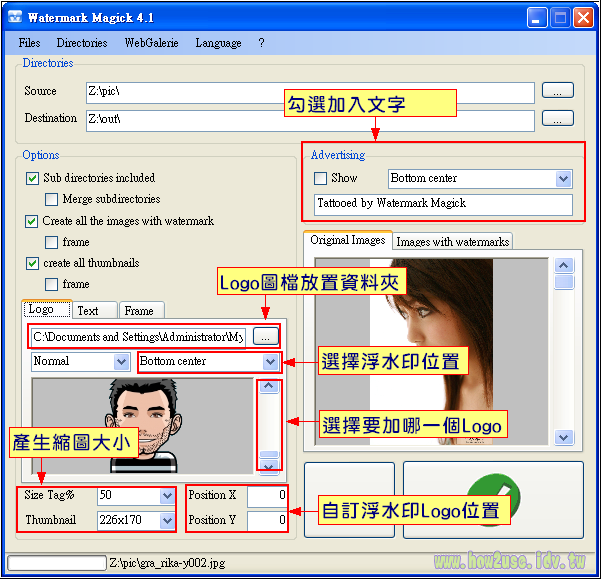This screenshot has height=579, width=601.
Task: Close the Watermark Magick window
Action: click(x=583, y=18)
